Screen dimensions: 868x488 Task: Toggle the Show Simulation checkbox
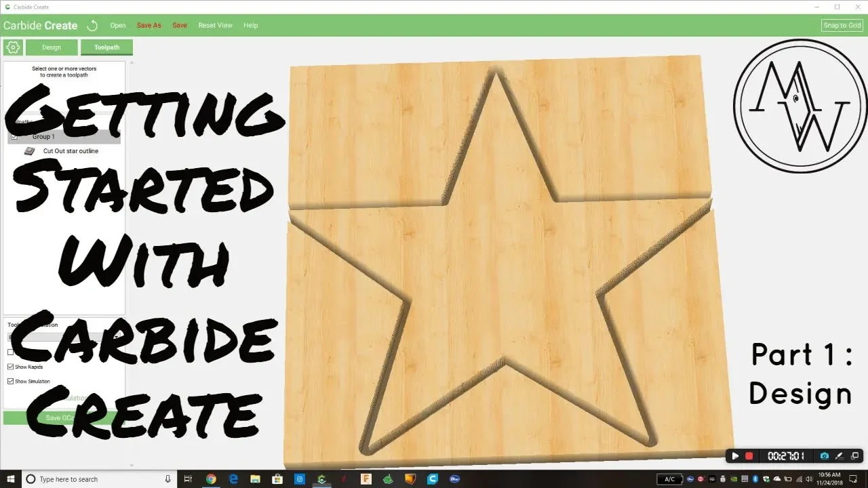pyautogui.click(x=10, y=382)
